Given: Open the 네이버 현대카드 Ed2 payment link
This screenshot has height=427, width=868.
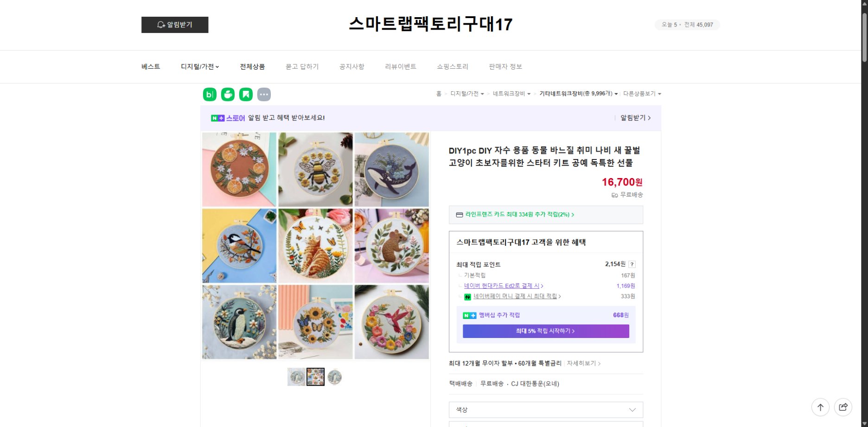Looking at the screenshot, I should [x=502, y=286].
